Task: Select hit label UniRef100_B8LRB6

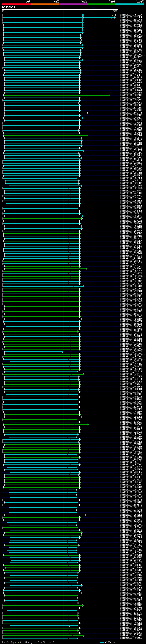Action: [x=131, y=40]
